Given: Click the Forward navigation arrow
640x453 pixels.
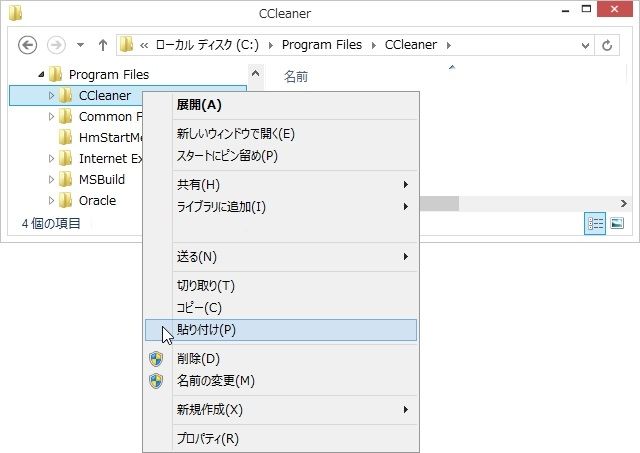Looking at the screenshot, I should (56, 45).
